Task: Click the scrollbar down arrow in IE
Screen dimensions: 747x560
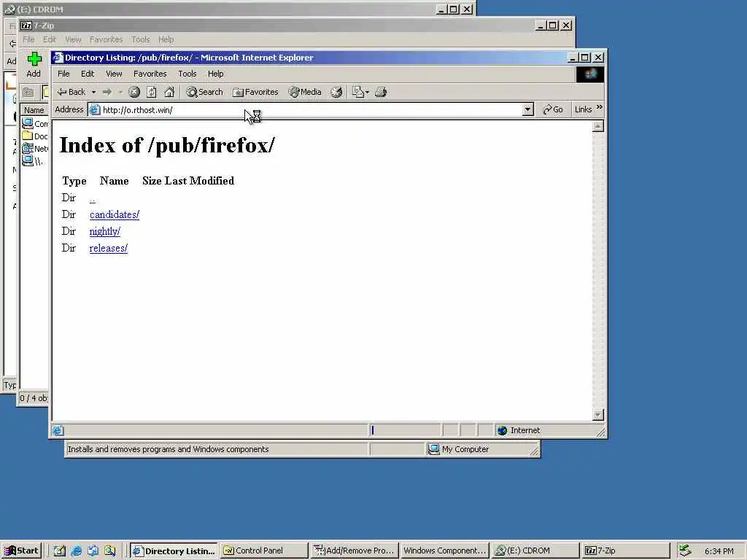Action: click(x=598, y=415)
